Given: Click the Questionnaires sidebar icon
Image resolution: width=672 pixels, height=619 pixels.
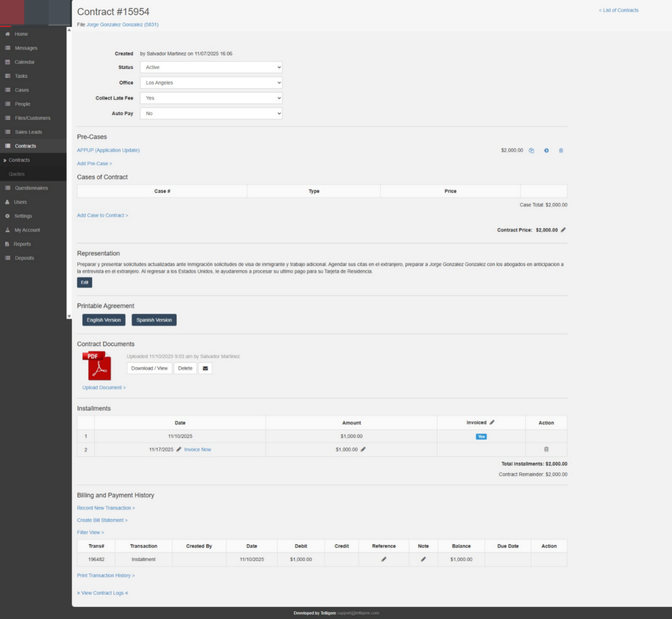Looking at the screenshot, I should pyautogui.click(x=7, y=188).
